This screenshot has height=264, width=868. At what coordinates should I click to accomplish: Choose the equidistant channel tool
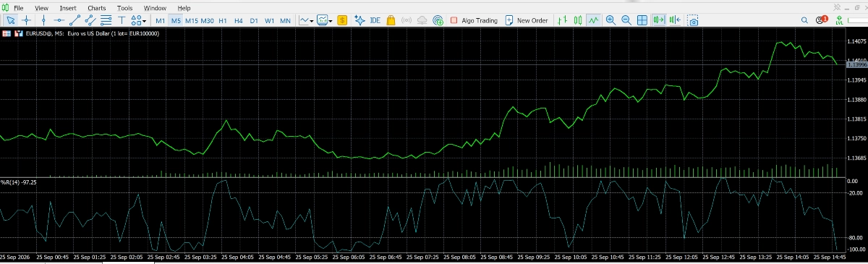click(x=91, y=20)
